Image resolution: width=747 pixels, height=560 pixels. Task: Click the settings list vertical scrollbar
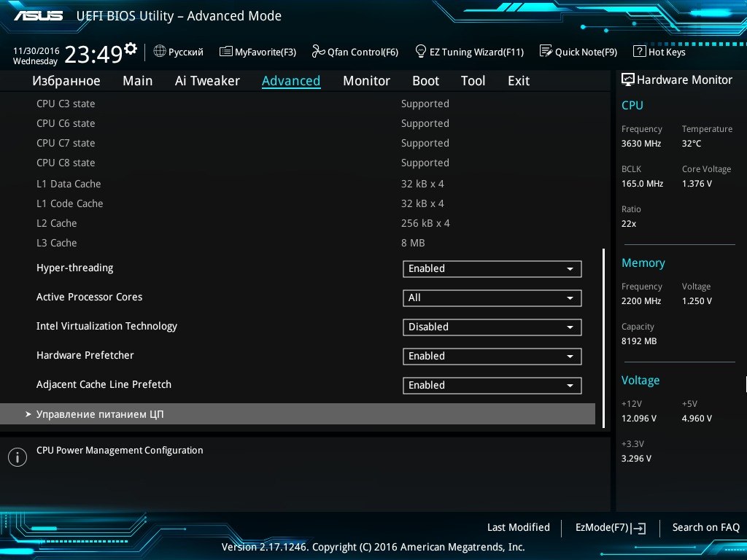pyautogui.click(x=603, y=338)
